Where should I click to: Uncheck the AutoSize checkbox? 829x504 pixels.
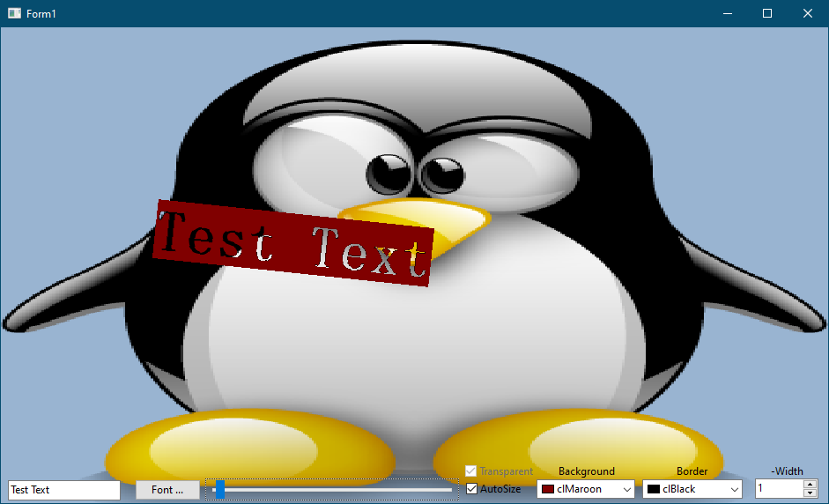(471, 489)
